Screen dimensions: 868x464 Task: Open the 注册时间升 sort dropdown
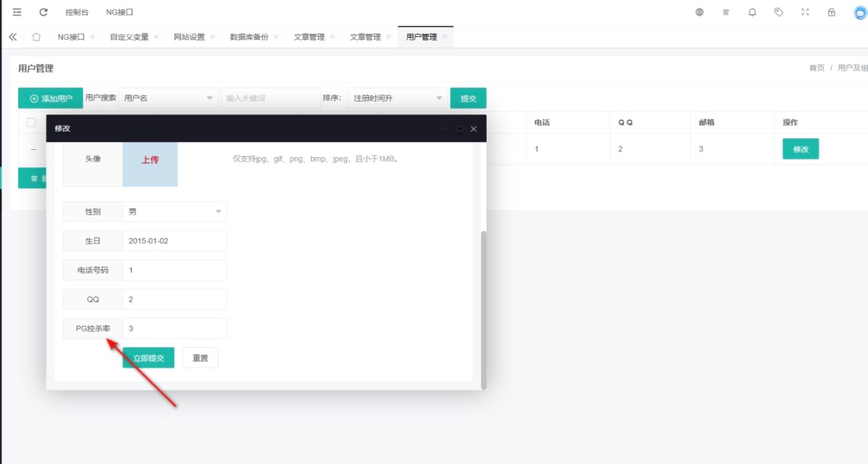[x=397, y=98]
